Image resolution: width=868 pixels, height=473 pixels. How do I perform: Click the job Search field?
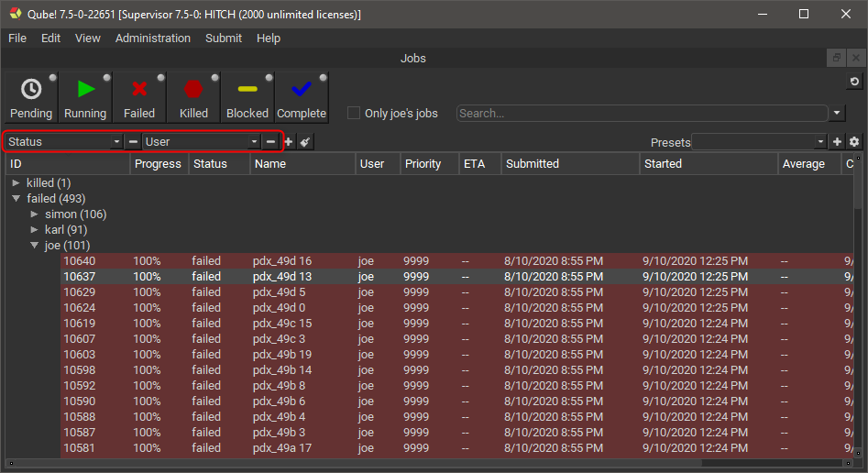[x=642, y=114]
